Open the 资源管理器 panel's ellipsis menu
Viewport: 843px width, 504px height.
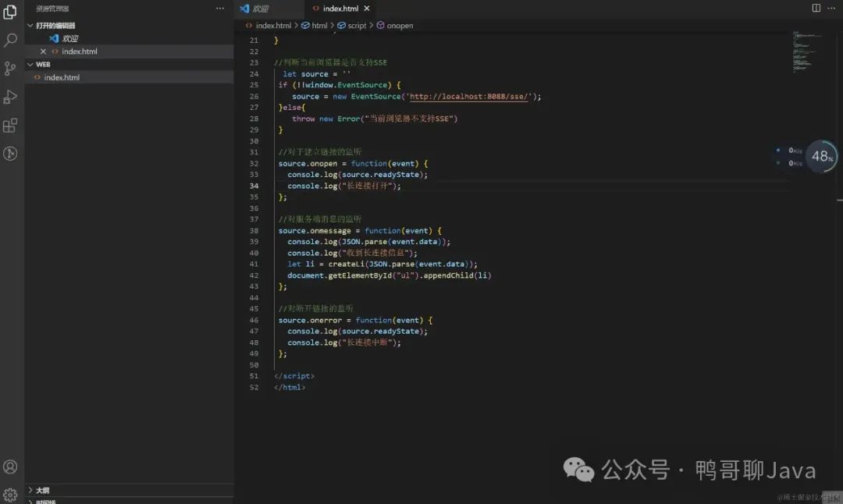tap(220, 8)
